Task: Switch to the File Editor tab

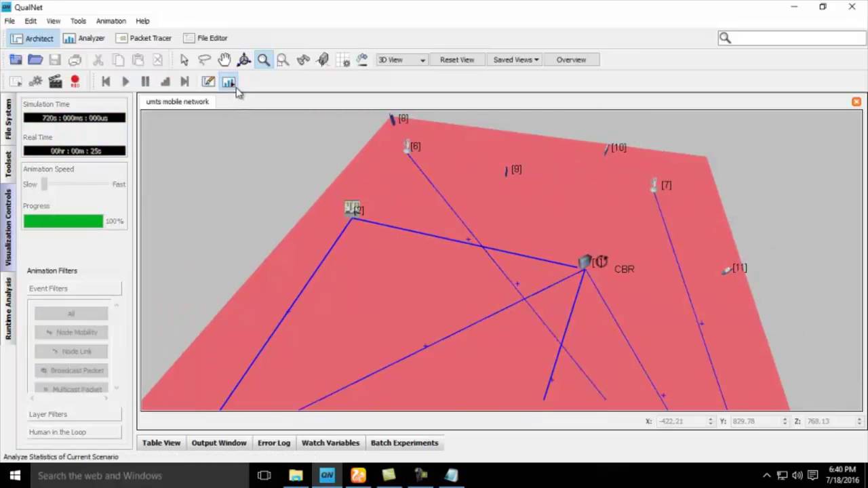Action: (205, 38)
